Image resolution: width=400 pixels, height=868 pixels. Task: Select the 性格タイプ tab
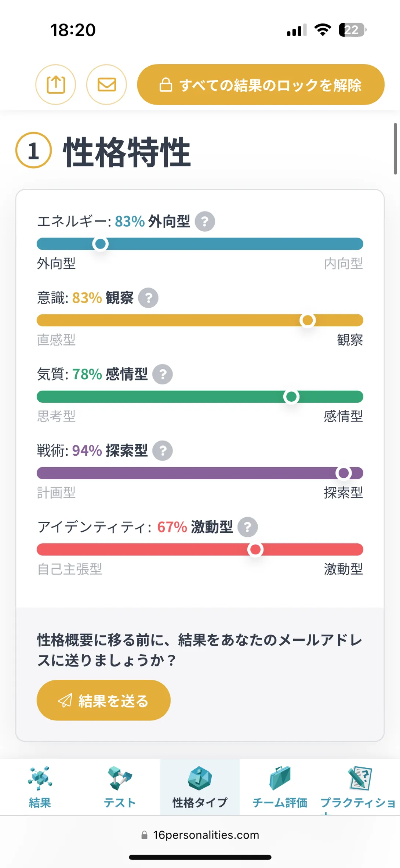pyautogui.click(x=200, y=787)
